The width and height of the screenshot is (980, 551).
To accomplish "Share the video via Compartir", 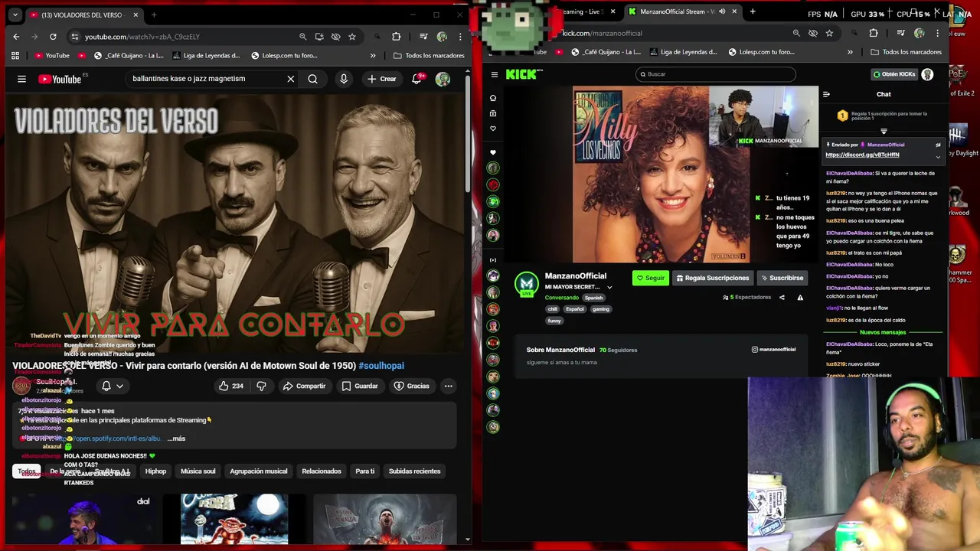I will coord(304,386).
